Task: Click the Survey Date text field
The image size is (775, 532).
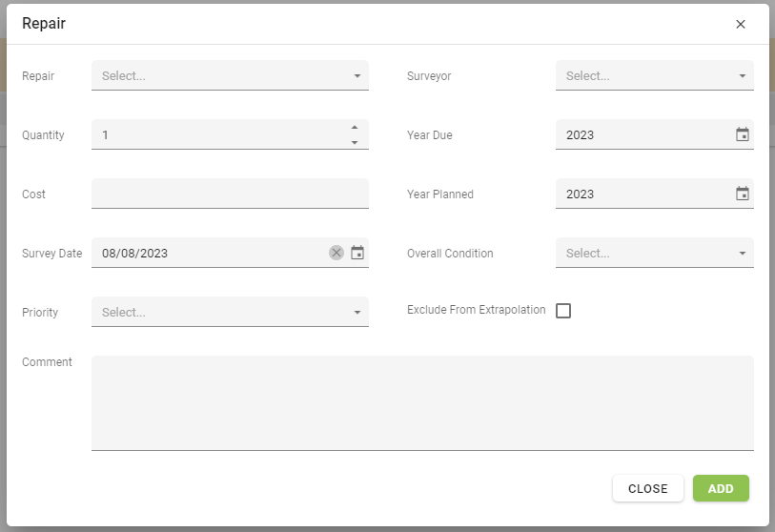Action: [x=210, y=253]
